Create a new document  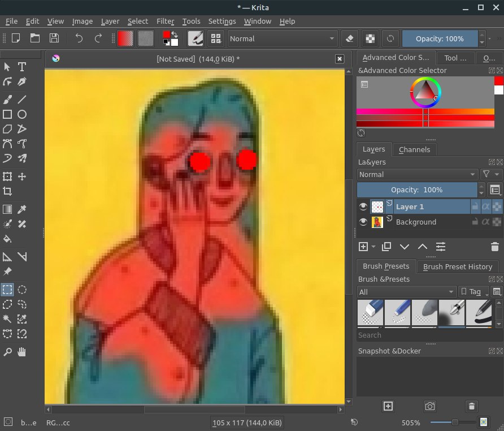16,38
